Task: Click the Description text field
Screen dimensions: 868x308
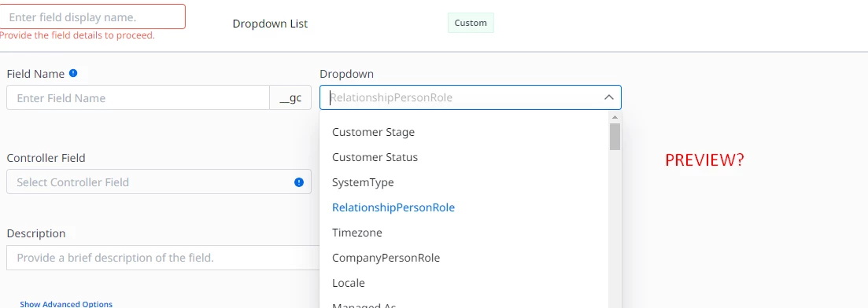Action: 164,258
